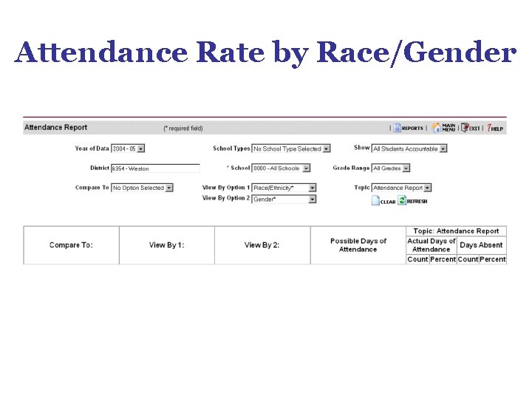Viewport: 532px width, 399px height.
Task: Go to Main Menu house icon
Action: (437, 128)
